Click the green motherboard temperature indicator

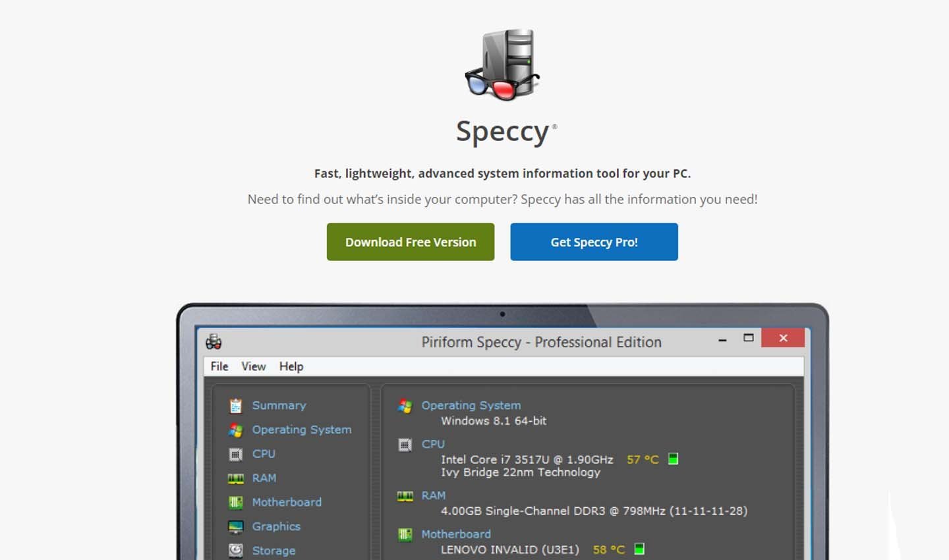[x=639, y=548]
